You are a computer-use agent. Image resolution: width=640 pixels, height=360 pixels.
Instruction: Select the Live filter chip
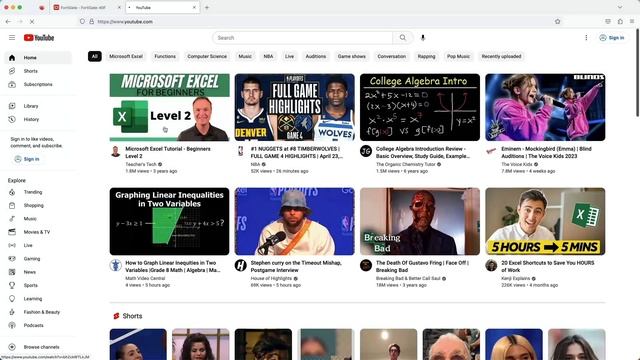pos(289,56)
